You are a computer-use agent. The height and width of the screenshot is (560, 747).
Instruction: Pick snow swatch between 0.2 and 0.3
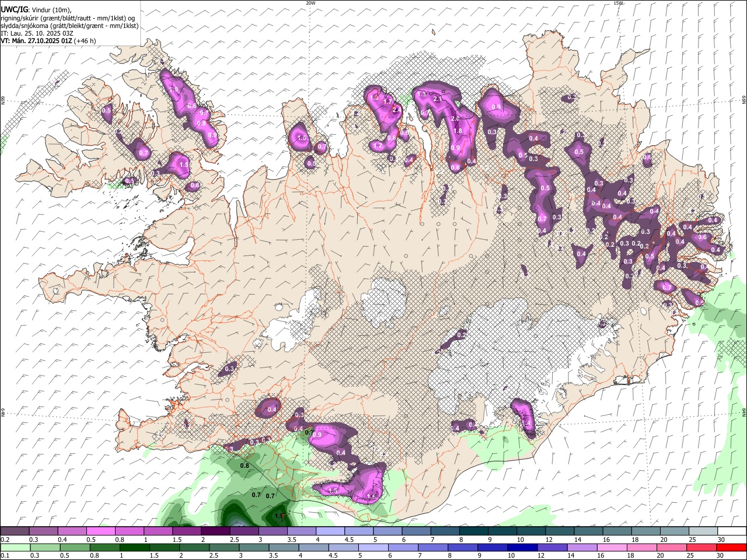point(15,531)
